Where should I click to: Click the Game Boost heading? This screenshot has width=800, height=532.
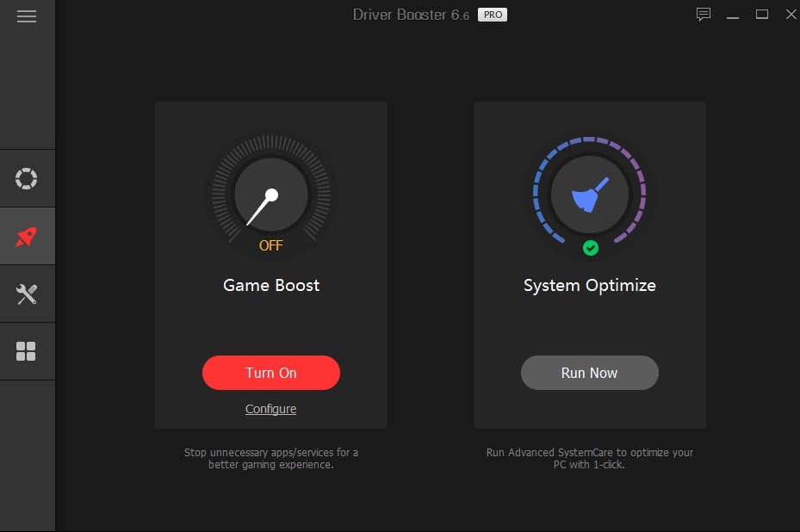point(271,285)
